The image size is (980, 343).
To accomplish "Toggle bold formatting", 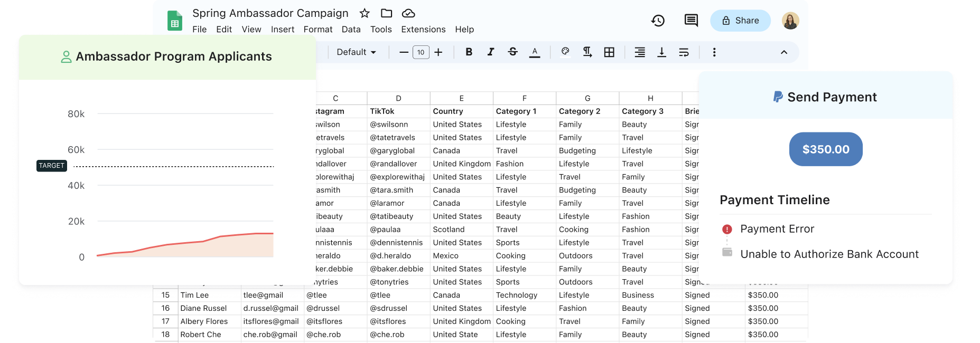I will pos(469,52).
